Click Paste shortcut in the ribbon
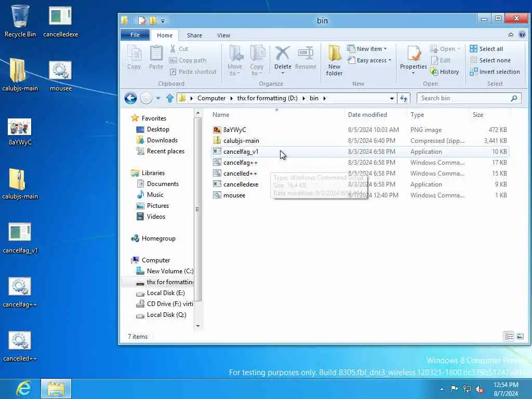The width and height of the screenshot is (532, 399). click(193, 72)
